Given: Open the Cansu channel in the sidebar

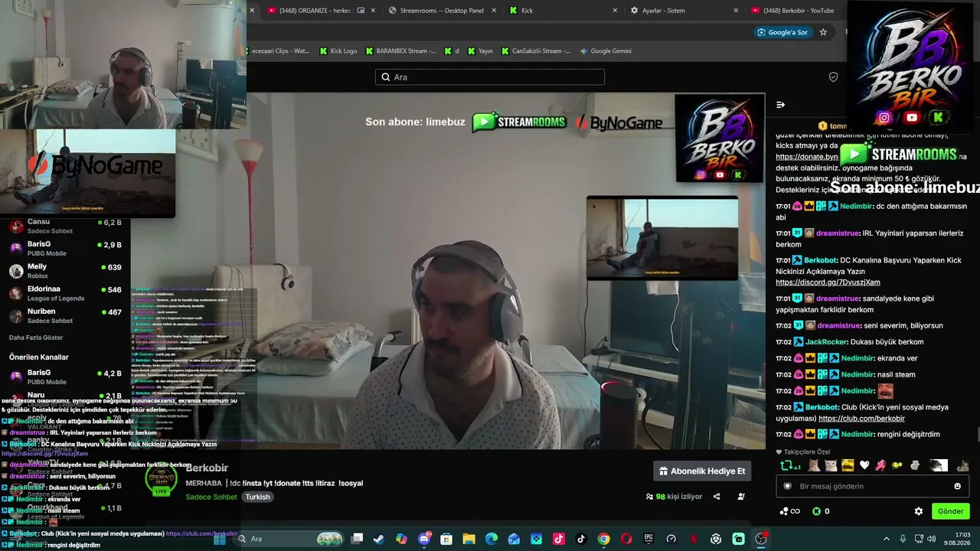Looking at the screenshot, I should pos(65,227).
